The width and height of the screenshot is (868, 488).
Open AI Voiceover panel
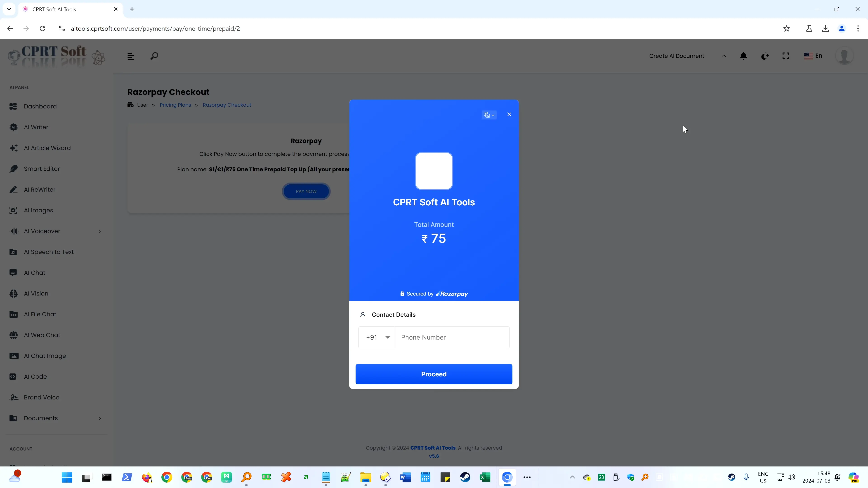pos(54,231)
